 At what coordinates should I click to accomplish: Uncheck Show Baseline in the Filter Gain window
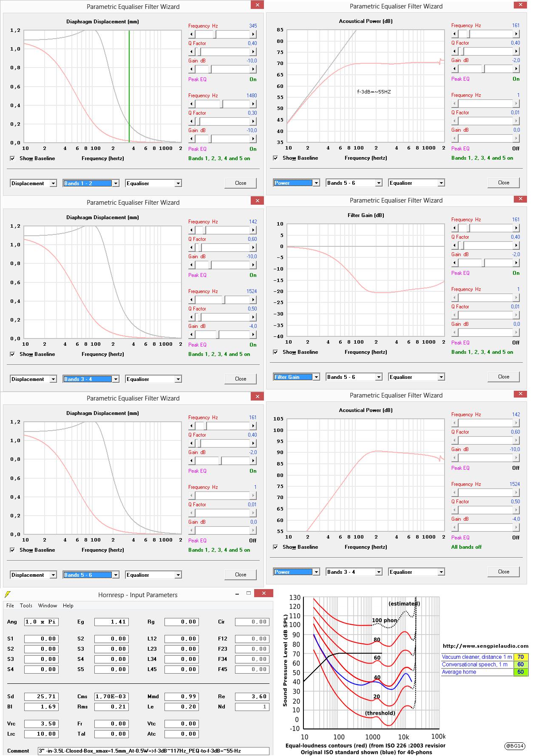[276, 352]
